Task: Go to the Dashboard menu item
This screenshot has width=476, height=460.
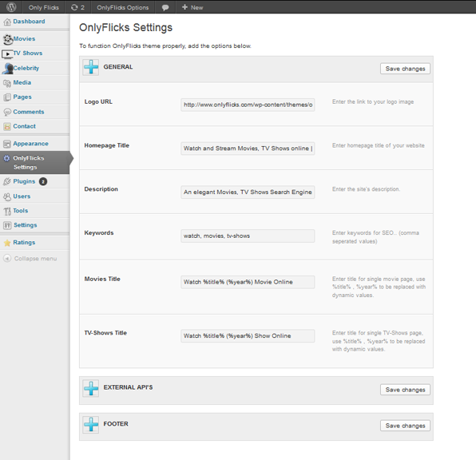Action: tap(29, 22)
